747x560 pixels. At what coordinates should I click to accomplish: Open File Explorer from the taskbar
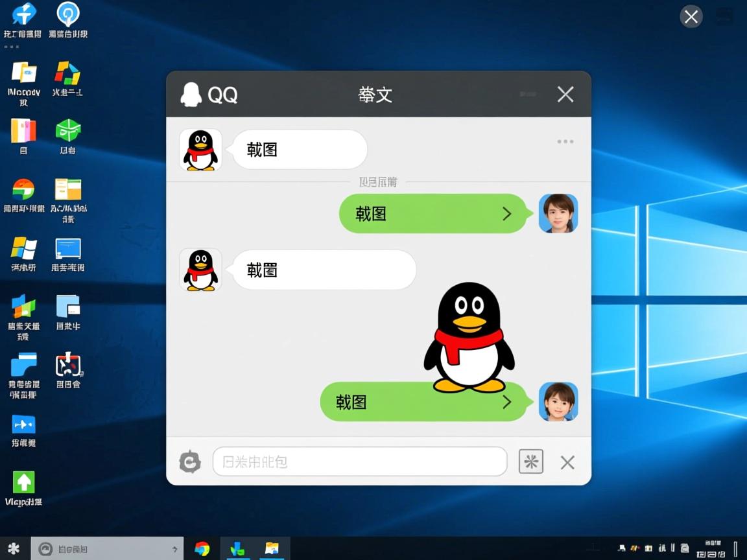tap(272, 548)
